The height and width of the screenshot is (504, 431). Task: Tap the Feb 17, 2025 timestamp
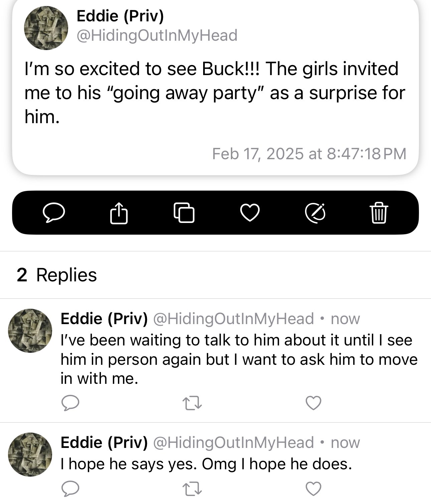coord(309,154)
